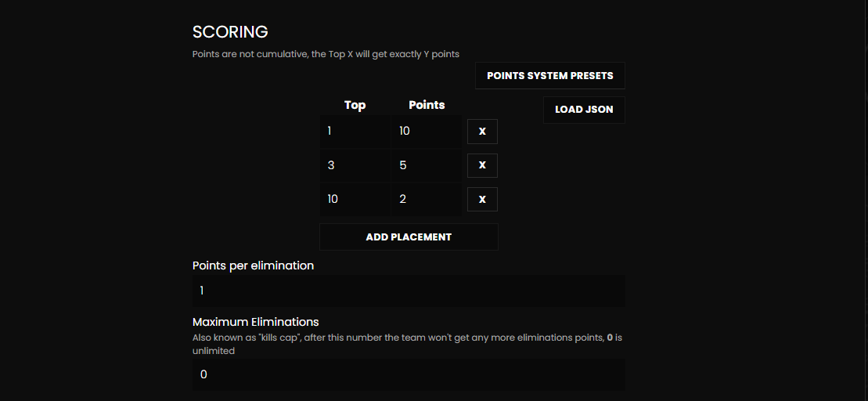Open the Points System Presets

pos(549,76)
